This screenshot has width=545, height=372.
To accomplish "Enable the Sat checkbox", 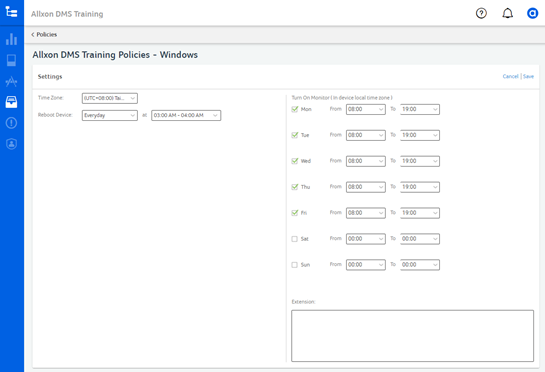I will click(294, 239).
